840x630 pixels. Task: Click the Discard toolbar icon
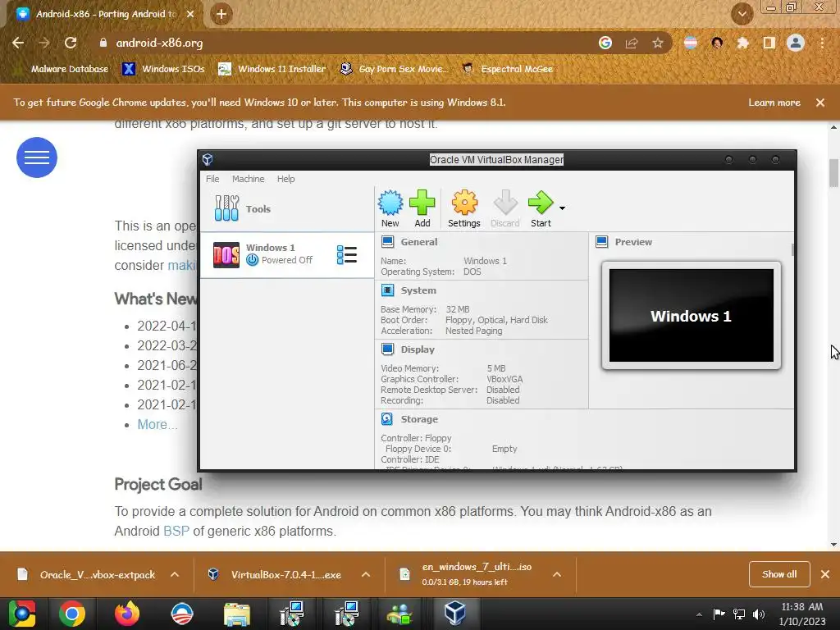pos(505,208)
